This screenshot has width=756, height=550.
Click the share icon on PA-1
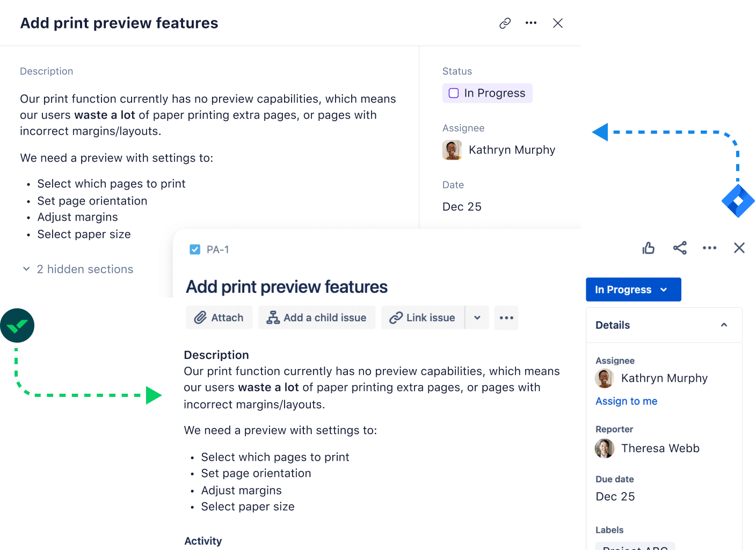(x=680, y=248)
